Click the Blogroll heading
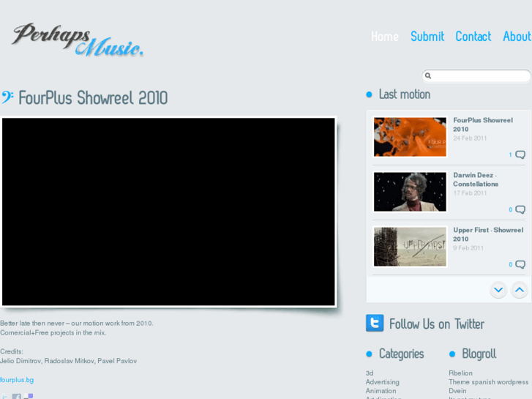This screenshot has width=532, height=399. point(479,354)
